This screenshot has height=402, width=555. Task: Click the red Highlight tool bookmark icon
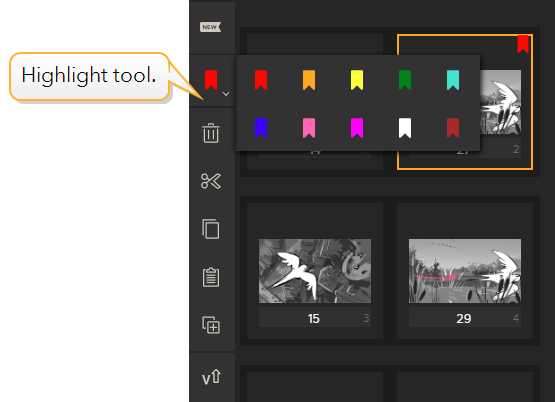(x=211, y=80)
